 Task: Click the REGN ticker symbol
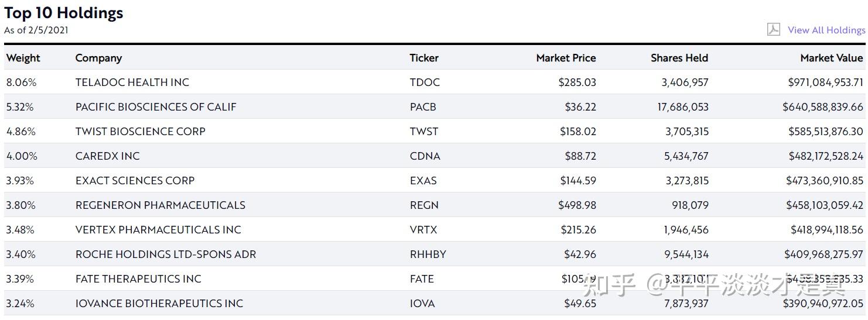coord(424,205)
